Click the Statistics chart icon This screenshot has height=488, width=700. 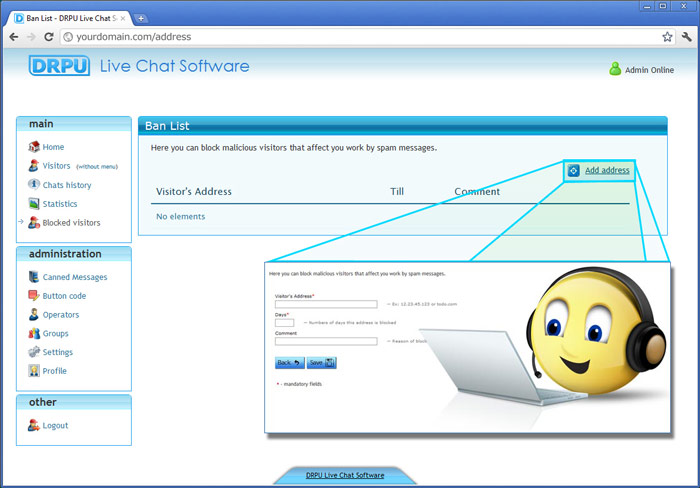(34, 204)
